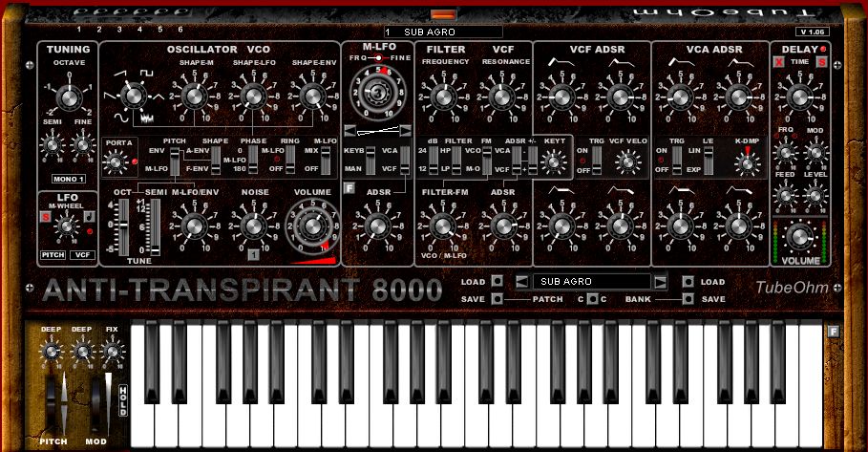This screenshot has width=868, height=452.
Task: Flip the KEYB/MAN switch
Action: (370, 161)
